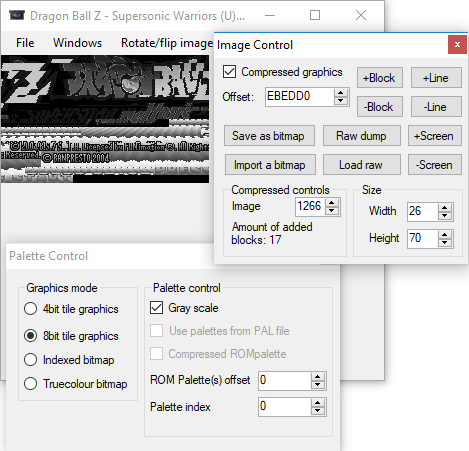
Task: Click the +Block button
Action: pyautogui.click(x=380, y=78)
